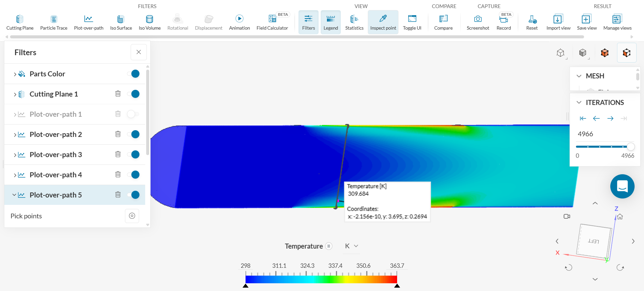Toggle the Legend display
This screenshot has height=291, width=644.
click(331, 22)
